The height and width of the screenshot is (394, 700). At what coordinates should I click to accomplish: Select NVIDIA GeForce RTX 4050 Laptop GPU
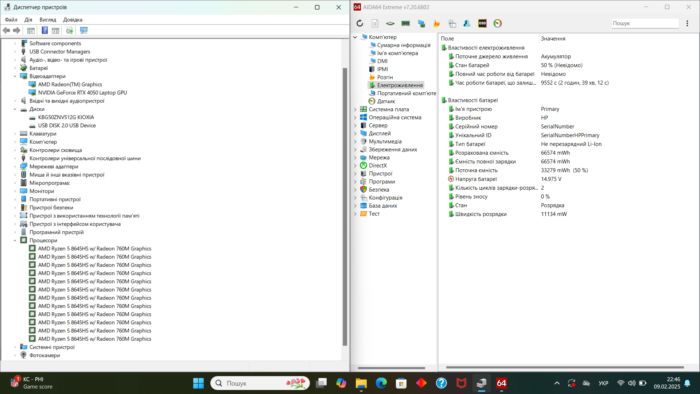pos(82,93)
